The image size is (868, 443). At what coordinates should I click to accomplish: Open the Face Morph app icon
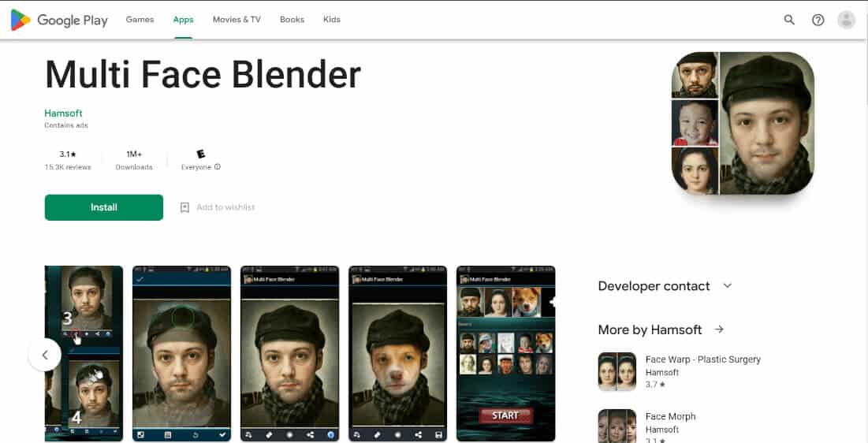617,426
